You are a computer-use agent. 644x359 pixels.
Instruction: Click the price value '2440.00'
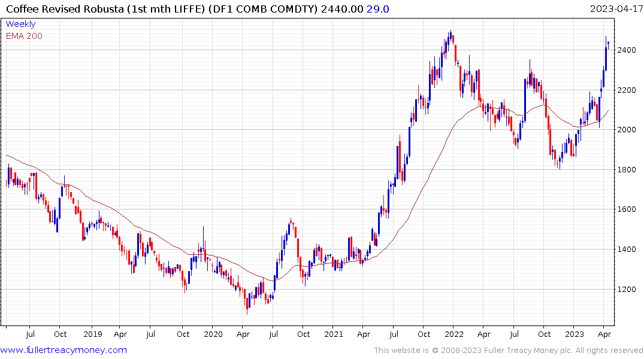342,8
